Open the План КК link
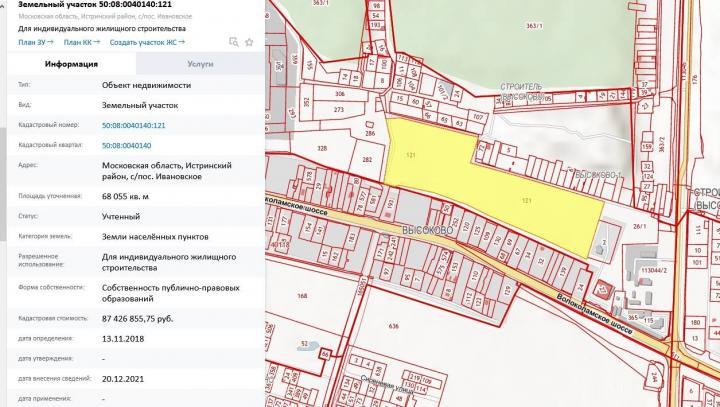 click(x=78, y=43)
